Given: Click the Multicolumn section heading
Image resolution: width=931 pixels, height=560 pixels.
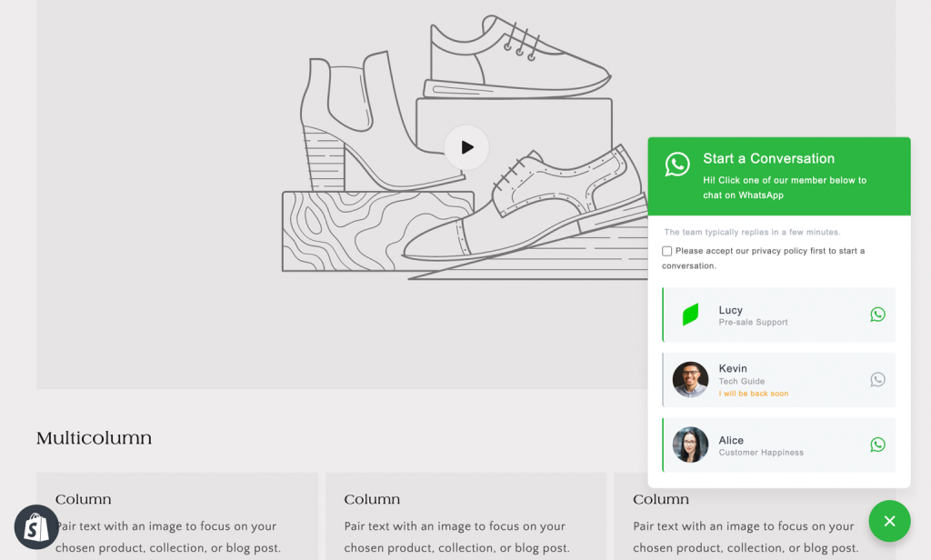Looking at the screenshot, I should click(x=94, y=438).
